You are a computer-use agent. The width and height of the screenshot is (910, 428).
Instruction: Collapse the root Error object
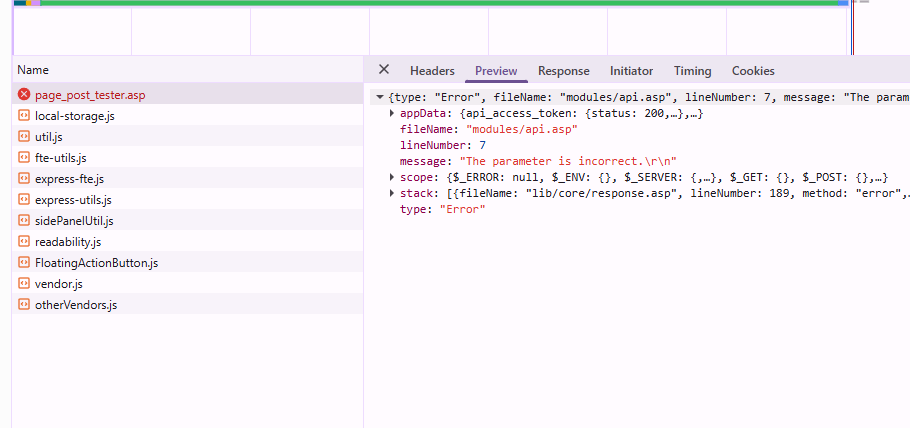pos(379,98)
